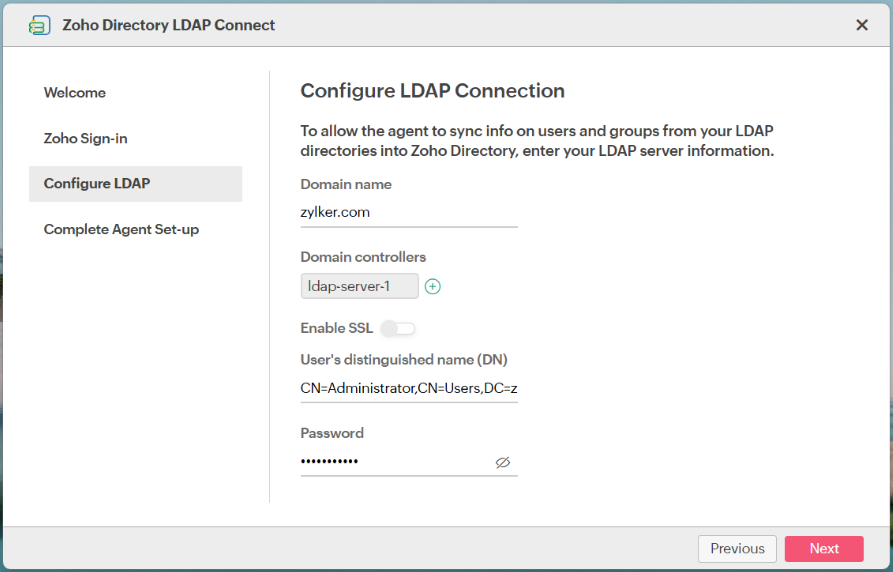Proceed with the Next button
Viewport: 893px width, 572px height.
(824, 548)
